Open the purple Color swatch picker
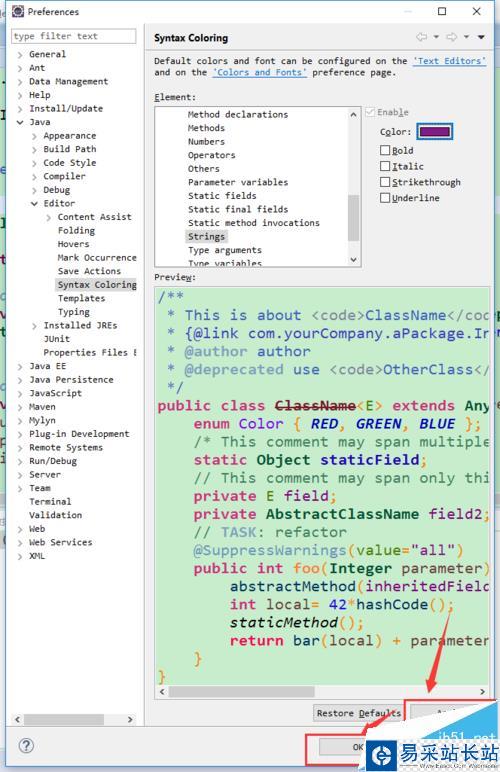Viewport: 500px width, 772px height. pos(435,131)
